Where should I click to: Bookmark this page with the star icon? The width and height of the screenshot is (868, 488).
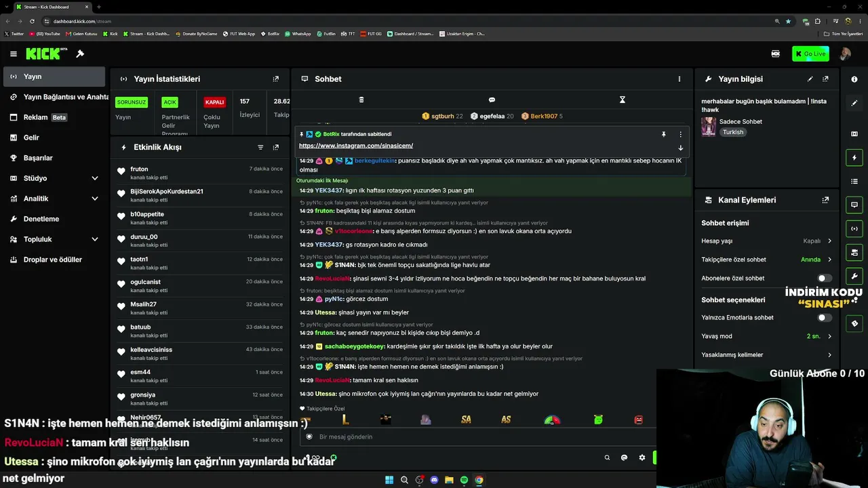click(788, 21)
